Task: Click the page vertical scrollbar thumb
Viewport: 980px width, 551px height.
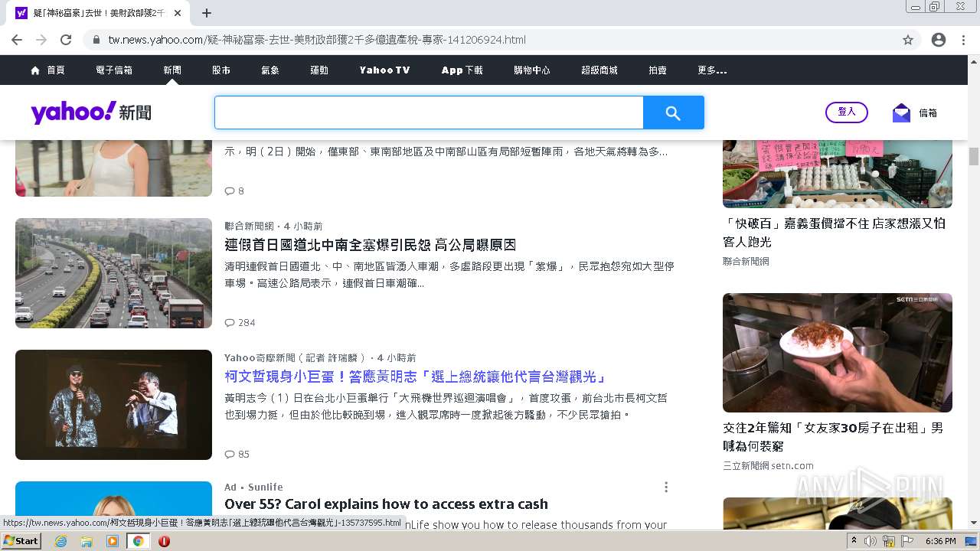Action: pyautogui.click(x=974, y=156)
